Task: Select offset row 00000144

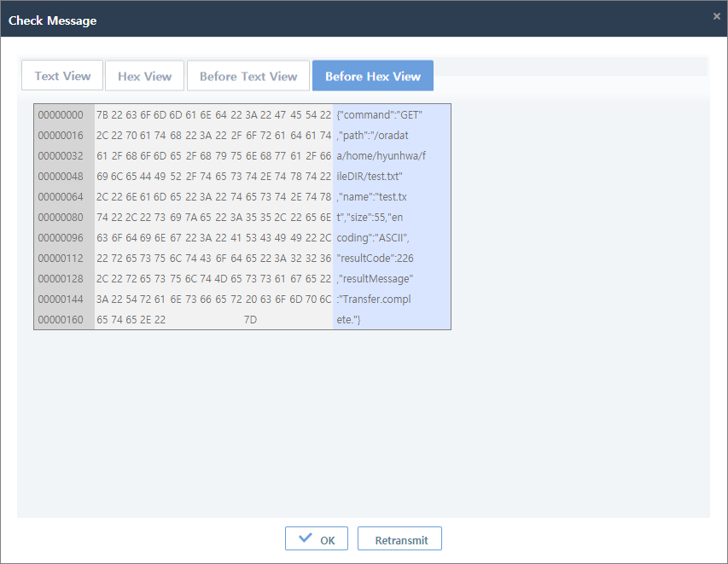Action: coord(61,299)
